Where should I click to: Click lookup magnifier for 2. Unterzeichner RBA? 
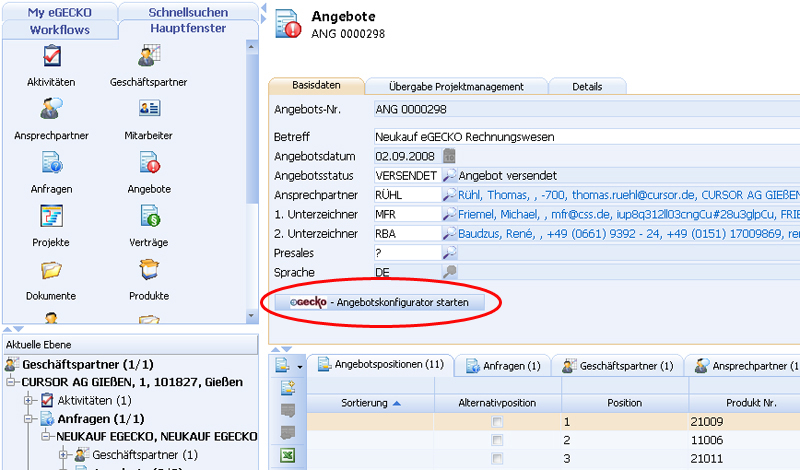449,233
